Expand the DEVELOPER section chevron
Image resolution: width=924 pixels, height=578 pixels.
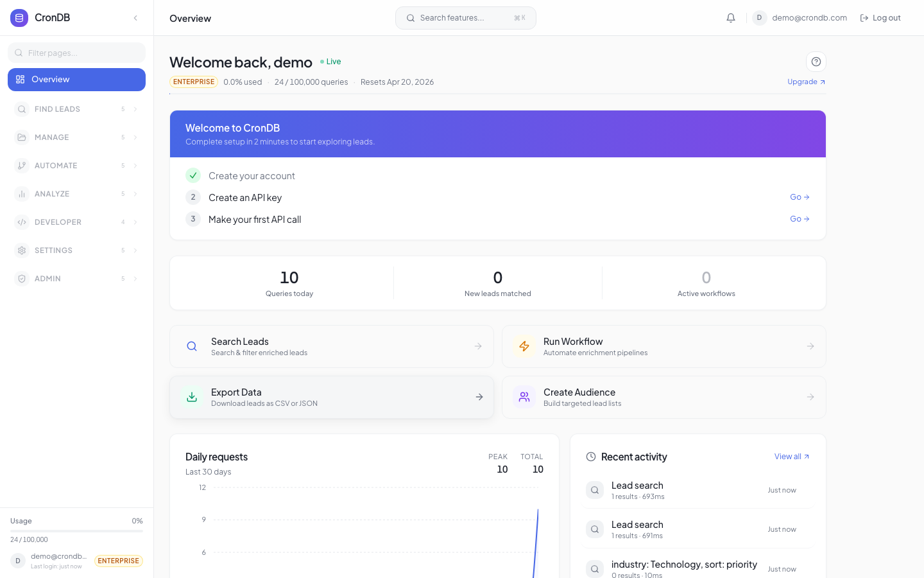[x=135, y=222]
